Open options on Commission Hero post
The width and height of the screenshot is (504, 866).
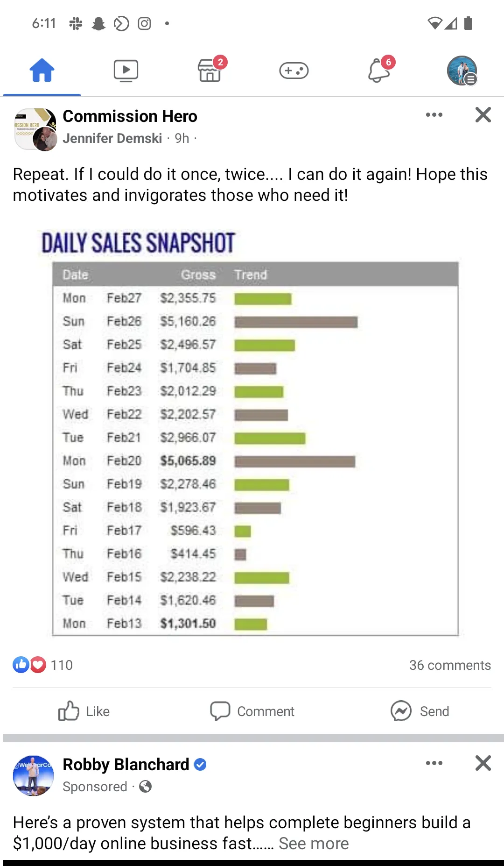434,115
